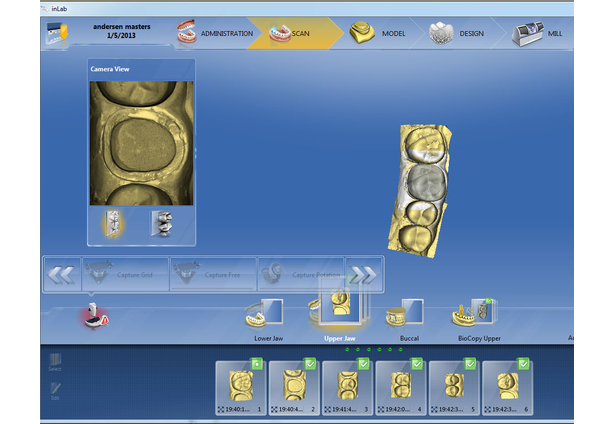This screenshot has width=615, height=424.
Task: Click the left double-arrow back button
Action: pyautogui.click(x=61, y=274)
